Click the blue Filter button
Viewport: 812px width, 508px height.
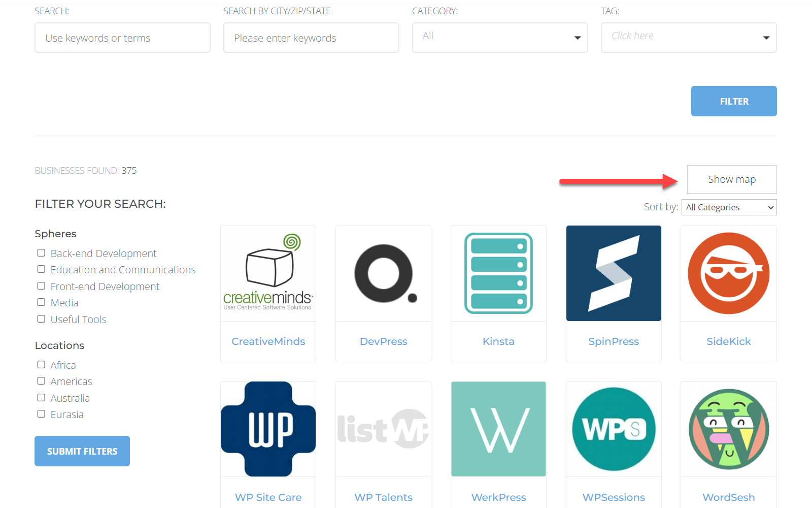734,101
